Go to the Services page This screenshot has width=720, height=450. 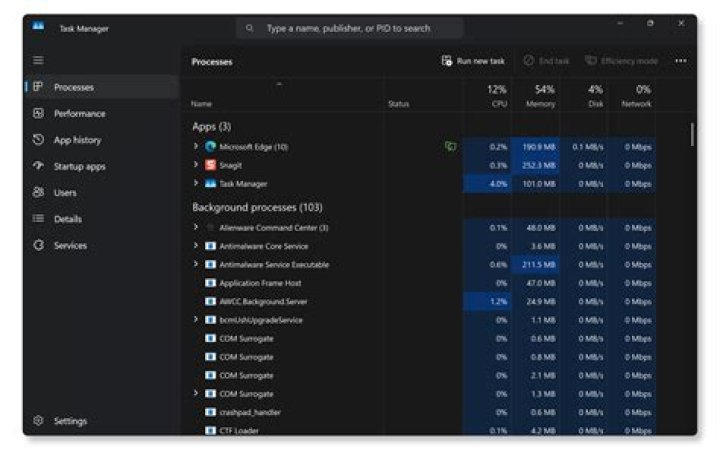click(x=70, y=245)
